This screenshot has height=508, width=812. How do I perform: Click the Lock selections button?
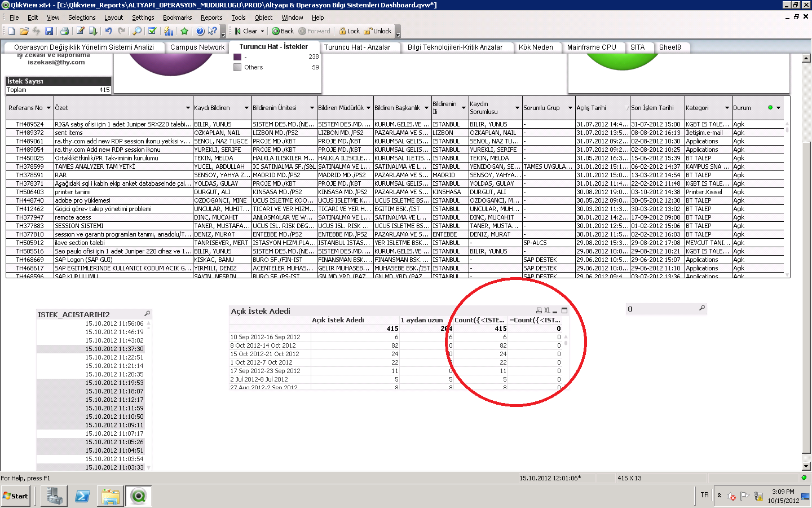tap(349, 31)
